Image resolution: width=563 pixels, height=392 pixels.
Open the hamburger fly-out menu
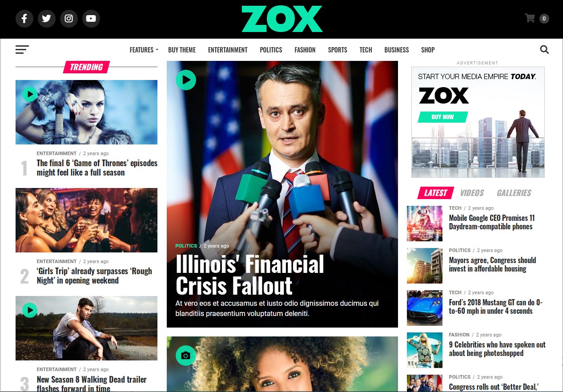click(22, 50)
